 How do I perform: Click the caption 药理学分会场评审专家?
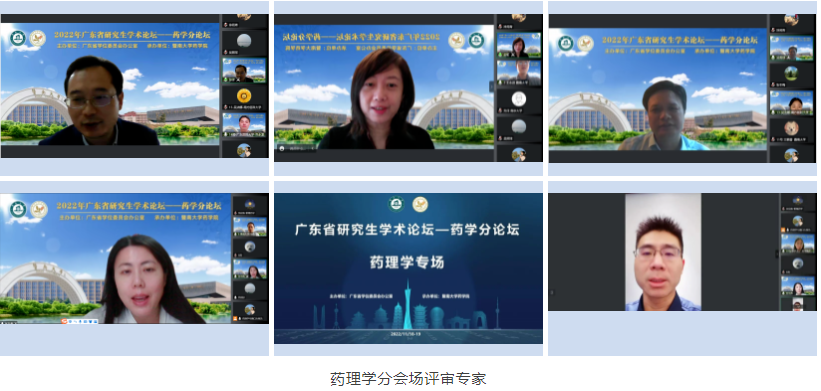(x=408, y=378)
